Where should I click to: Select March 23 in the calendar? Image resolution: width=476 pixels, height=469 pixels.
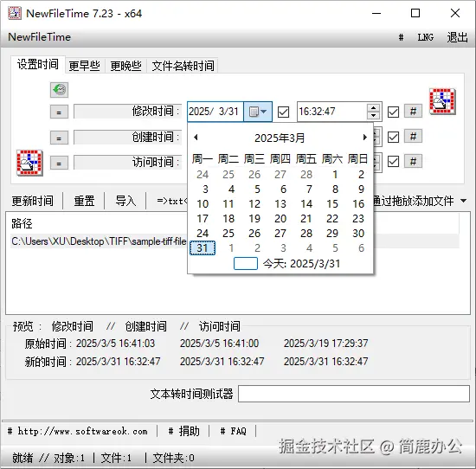click(x=358, y=219)
